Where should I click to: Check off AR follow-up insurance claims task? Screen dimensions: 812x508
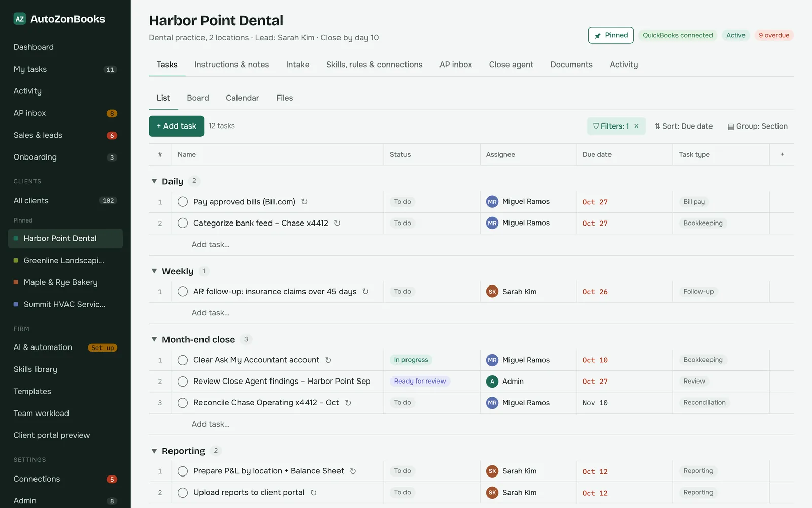[x=183, y=292]
